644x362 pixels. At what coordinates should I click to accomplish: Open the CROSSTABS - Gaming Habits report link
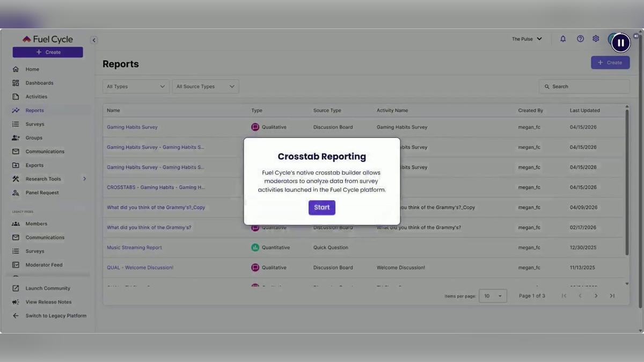pos(156,187)
